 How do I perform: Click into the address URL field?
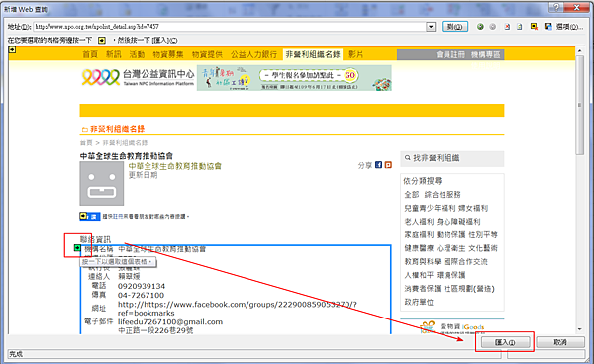(230, 27)
